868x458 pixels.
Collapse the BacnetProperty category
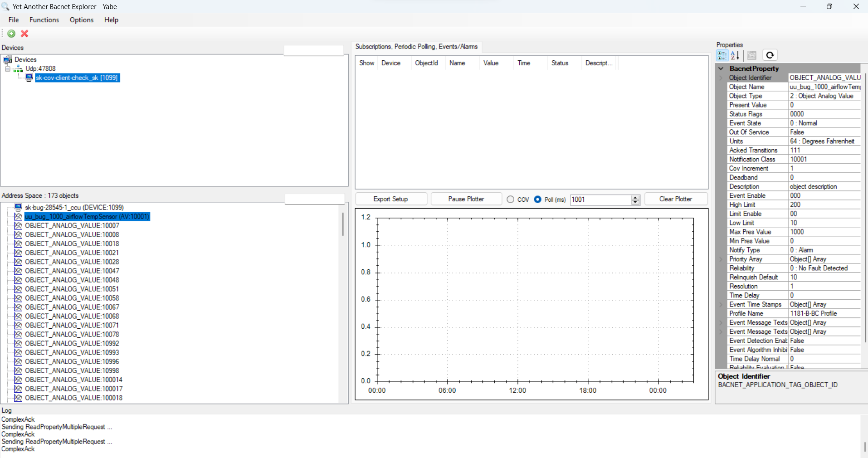[721, 68]
